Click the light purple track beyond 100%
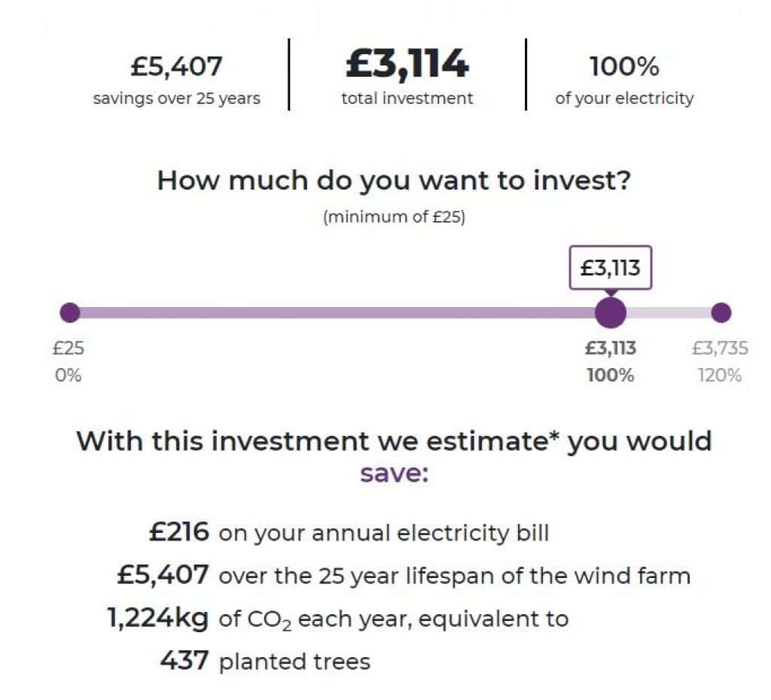The width and height of the screenshot is (771, 700). point(669,312)
